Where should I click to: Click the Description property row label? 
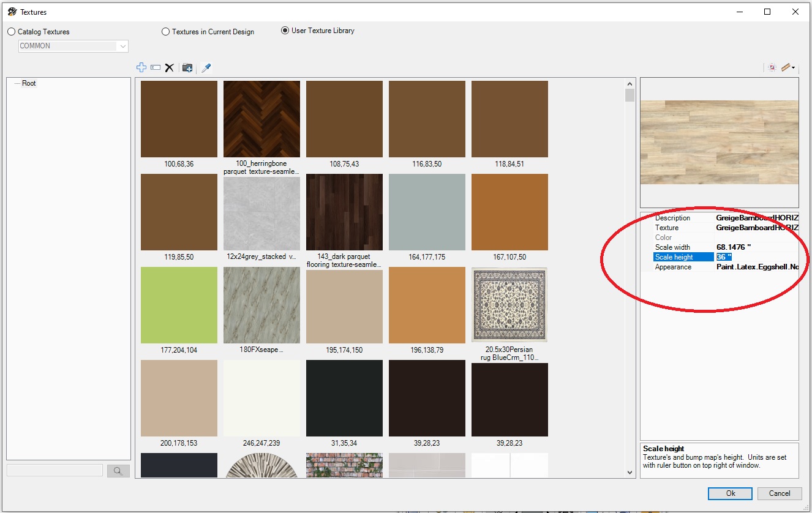(672, 218)
